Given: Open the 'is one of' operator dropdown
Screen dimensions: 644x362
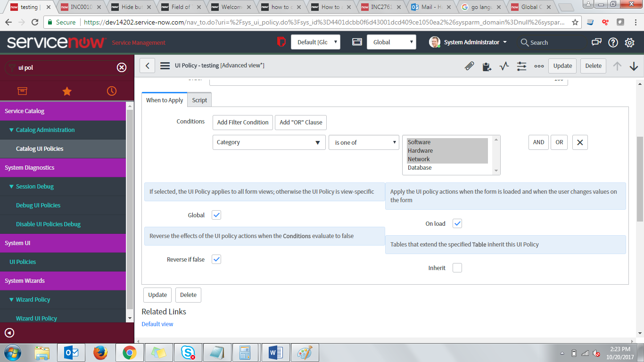Looking at the screenshot, I should point(363,142).
